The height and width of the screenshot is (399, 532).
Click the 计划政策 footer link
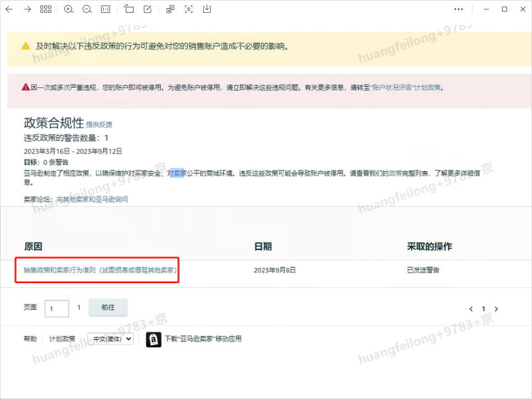point(62,339)
